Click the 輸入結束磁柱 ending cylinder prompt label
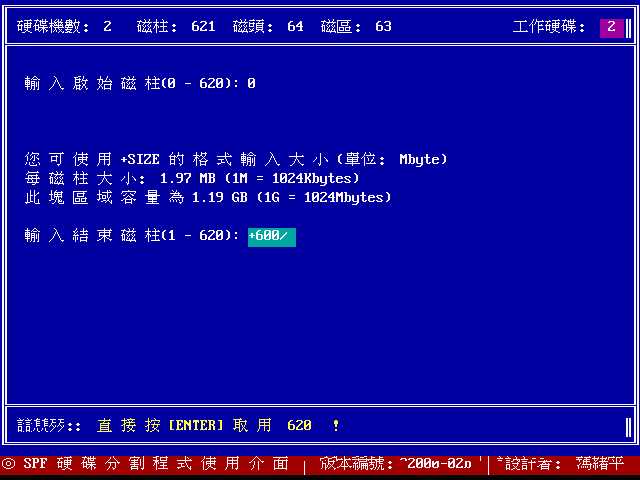640x480 pixels. tap(130, 236)
